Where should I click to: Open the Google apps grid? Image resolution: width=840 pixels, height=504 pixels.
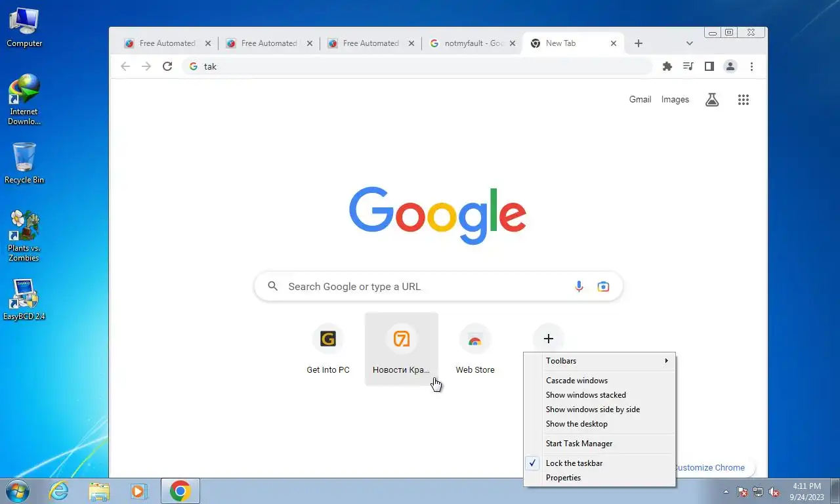[x=744, y=100]
